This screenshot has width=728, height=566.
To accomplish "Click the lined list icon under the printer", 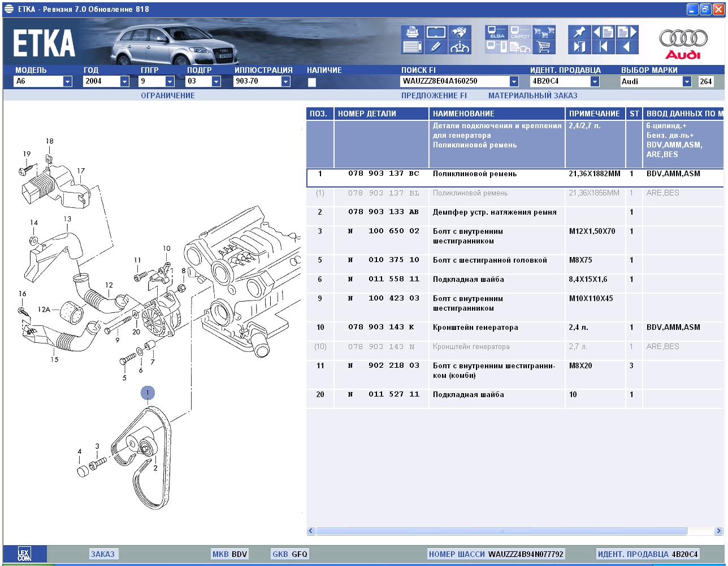I will coord(412,47).
